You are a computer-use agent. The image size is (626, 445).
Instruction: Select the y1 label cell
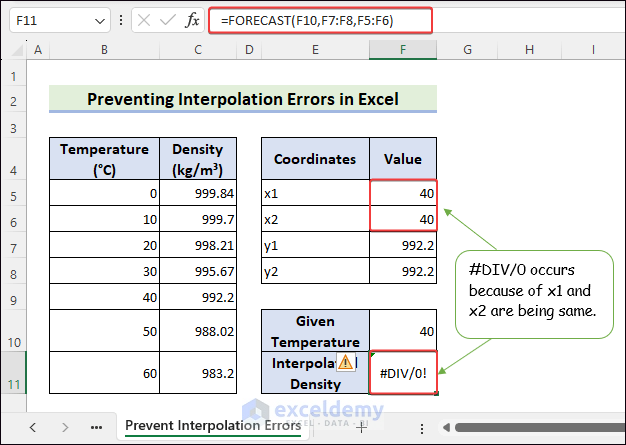coord(315,245)
